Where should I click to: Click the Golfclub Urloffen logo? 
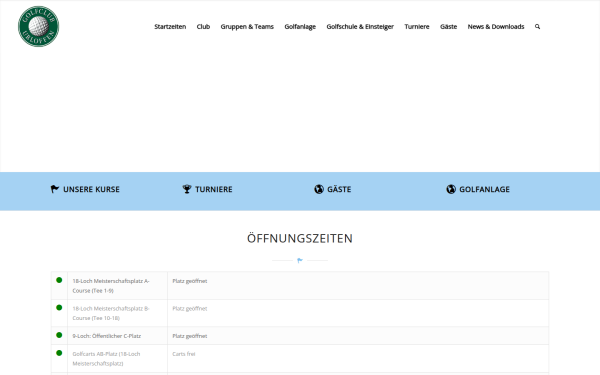tap(38, 26)
